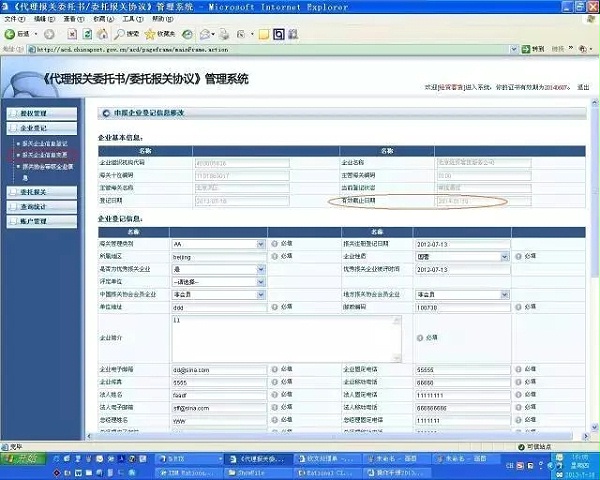Open the Search (搜索) toolbar button
This screenshot has width=600, height=480.
[127, 34]
